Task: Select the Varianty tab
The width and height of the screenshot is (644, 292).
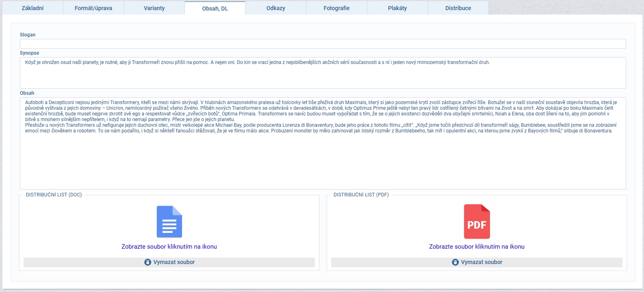Action: point(154,8)
